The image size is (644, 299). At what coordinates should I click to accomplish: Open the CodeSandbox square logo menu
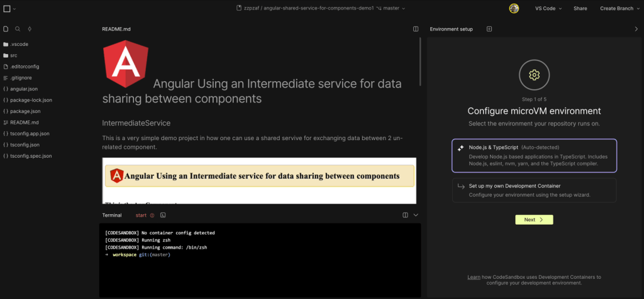pyautogui.click(x=6, y=9)
